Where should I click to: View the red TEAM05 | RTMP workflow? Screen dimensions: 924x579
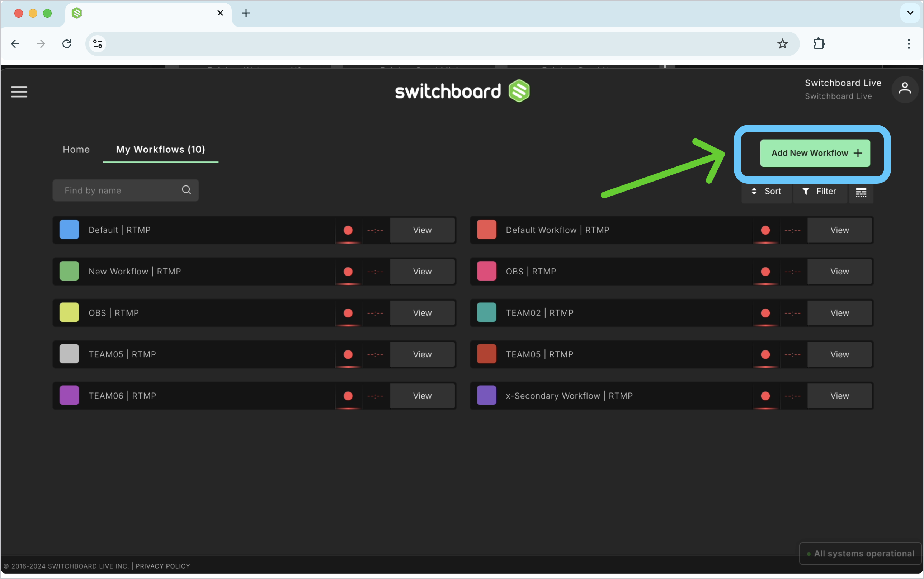(839, 354)
